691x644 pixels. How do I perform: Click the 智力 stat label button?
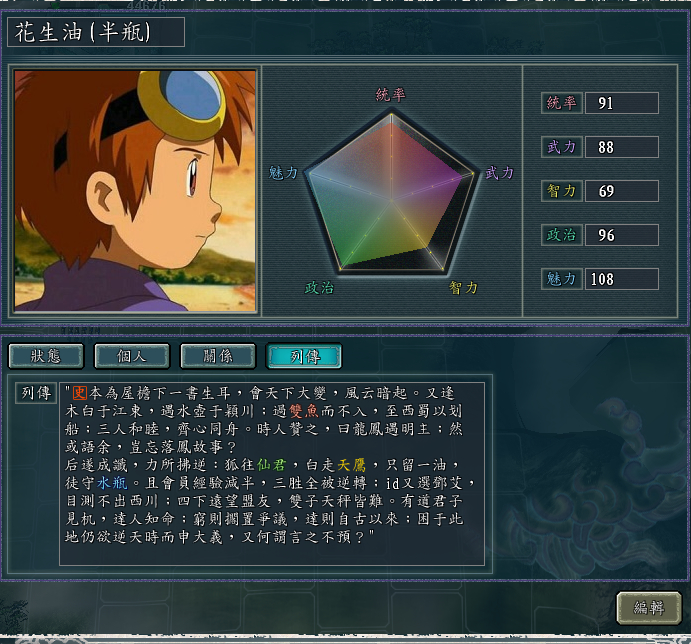pos(561,191)
